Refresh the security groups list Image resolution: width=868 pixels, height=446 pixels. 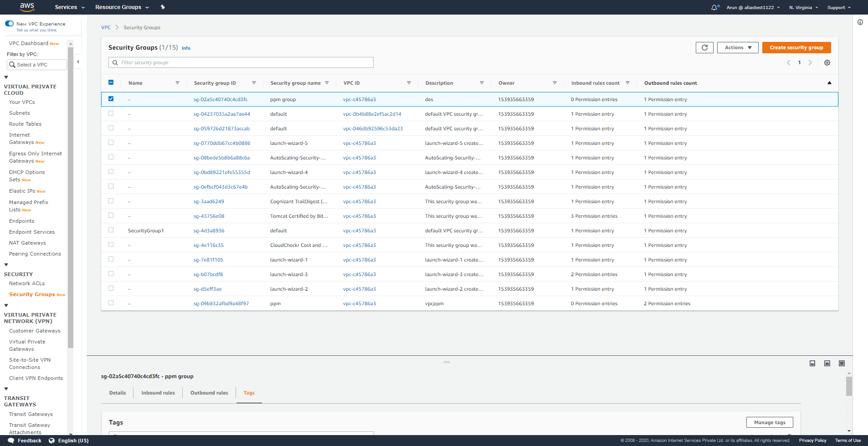[704, 47]
